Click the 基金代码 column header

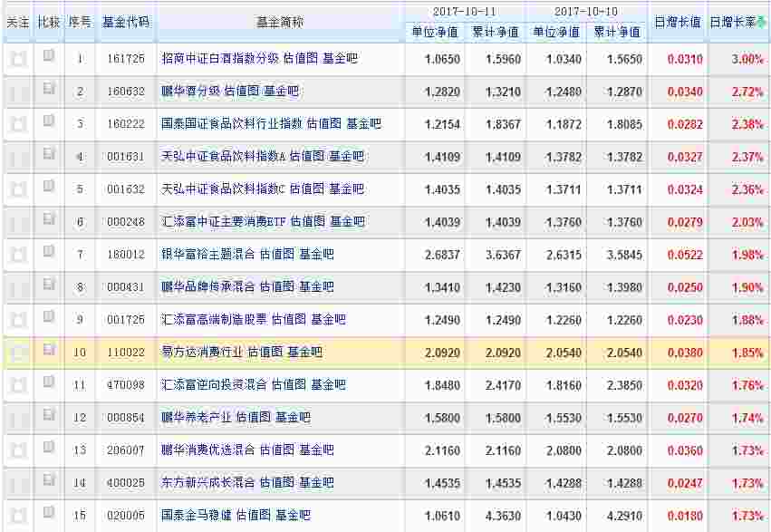(x=125, y=22)
